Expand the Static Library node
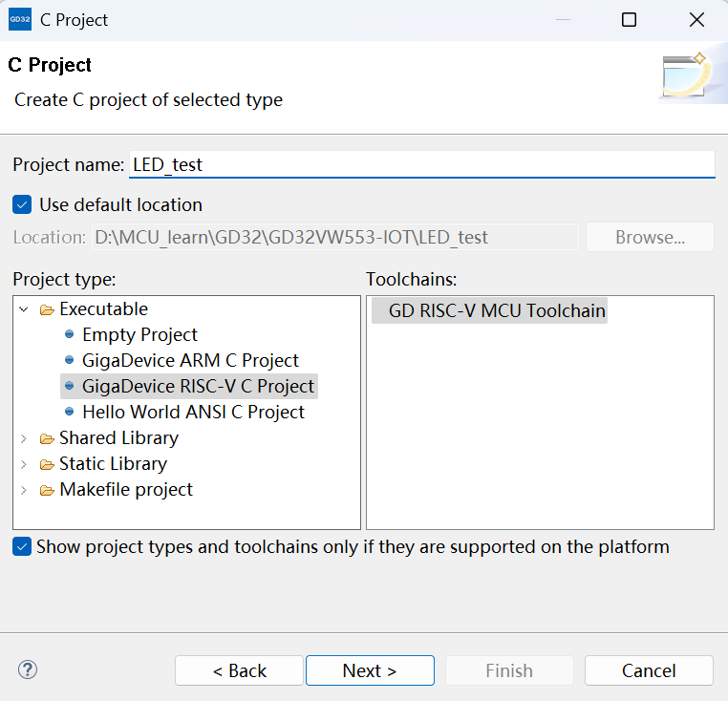The image size is (728, 701). pos(24,464)
